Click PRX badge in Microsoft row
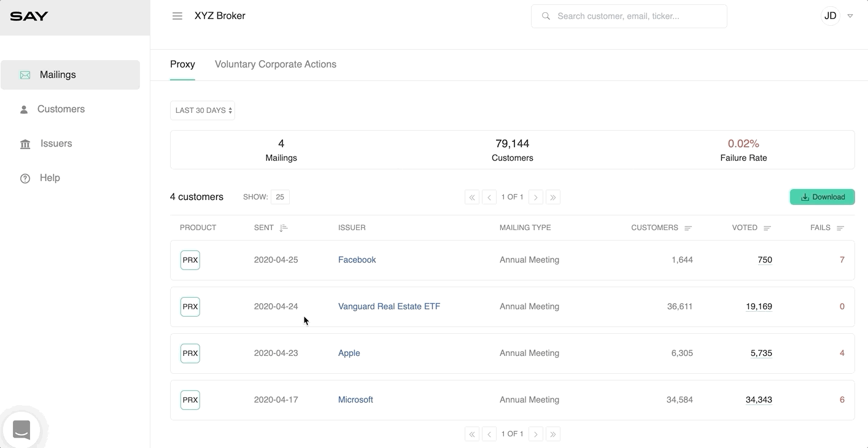Screen dimensions: 868x448 pos(190,400)
